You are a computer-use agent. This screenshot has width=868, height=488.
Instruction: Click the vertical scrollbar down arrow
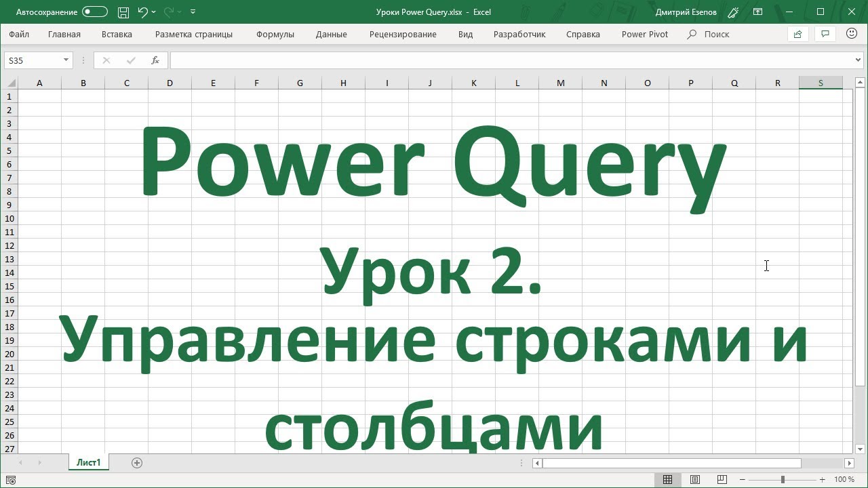[x=860, y=449]
